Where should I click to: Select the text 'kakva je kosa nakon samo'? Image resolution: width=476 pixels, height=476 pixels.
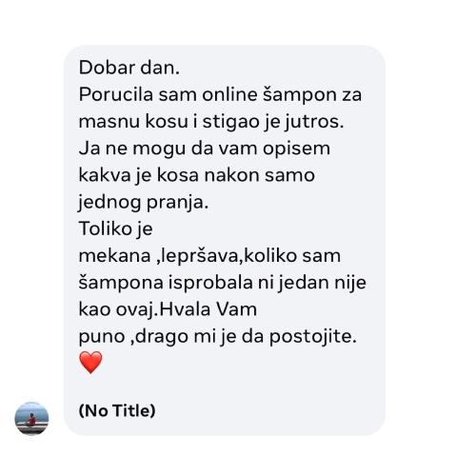click(x=197, y=175)
